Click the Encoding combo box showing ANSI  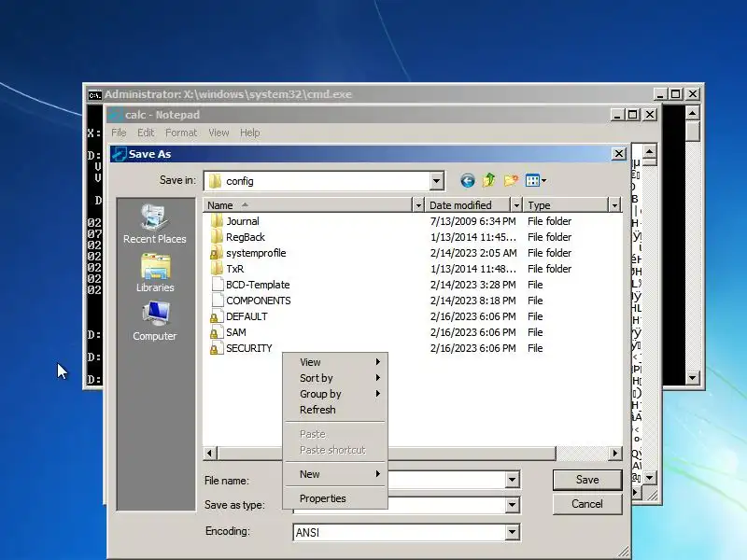pyautogui.click(x=406, y=532)
